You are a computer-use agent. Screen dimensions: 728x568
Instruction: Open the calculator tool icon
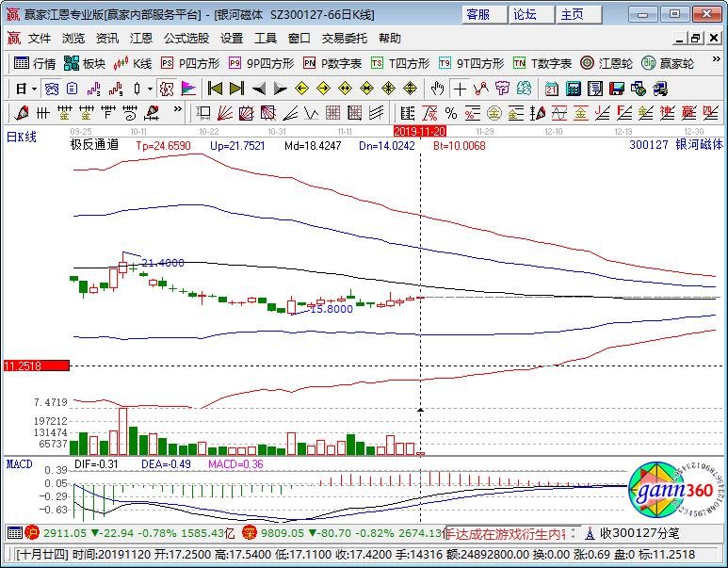click(574, 89)
